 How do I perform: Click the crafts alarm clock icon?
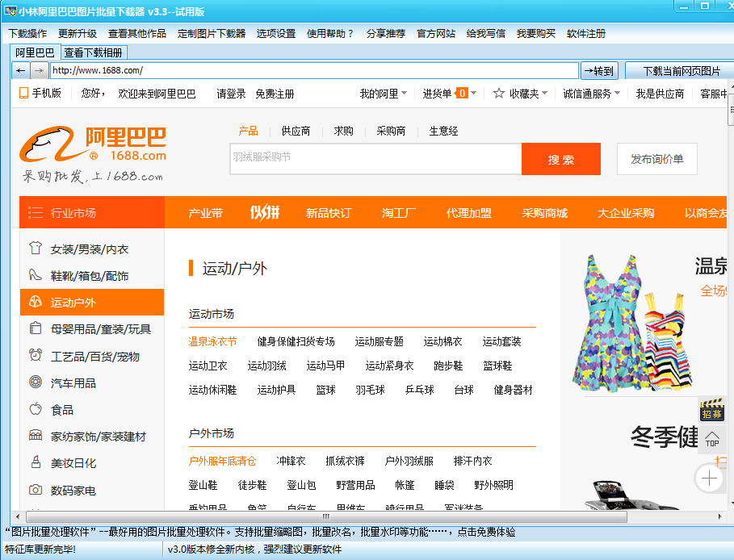coord(36,355)
